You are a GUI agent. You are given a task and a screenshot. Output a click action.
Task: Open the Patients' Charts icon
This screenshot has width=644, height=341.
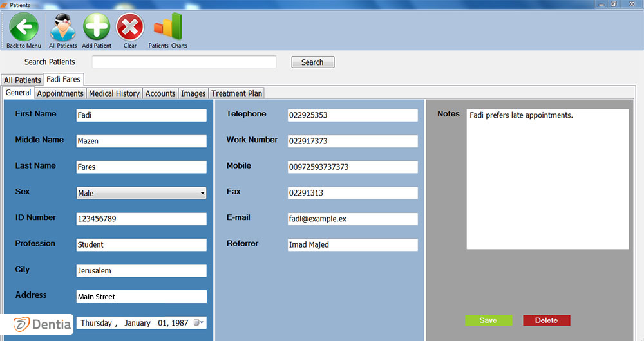pos(167,28)
